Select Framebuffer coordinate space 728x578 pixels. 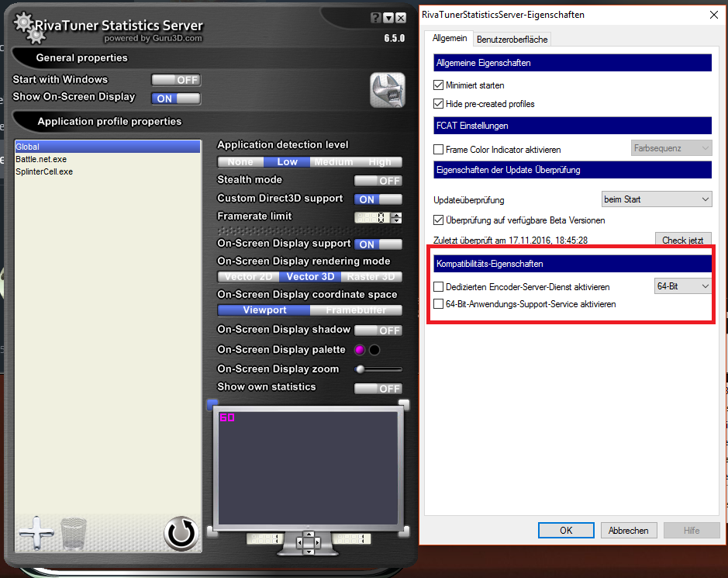pyautogui.click(x=356, y=310)
